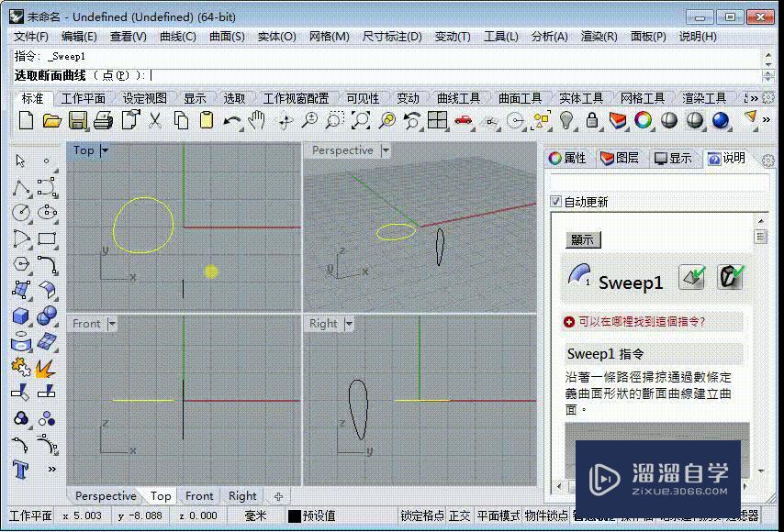Open a file with the folder icon
The image size is (784, 532).
click(51, 120)
